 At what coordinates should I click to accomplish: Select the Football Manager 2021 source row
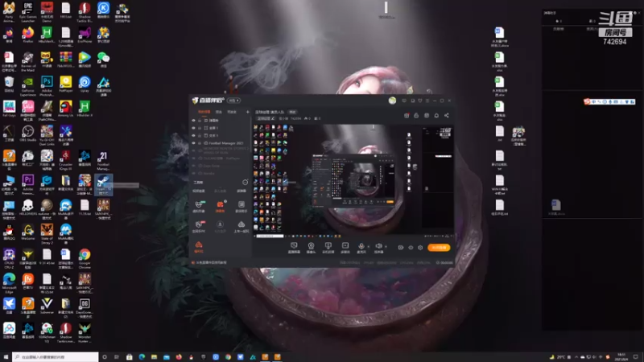(221, 143)
